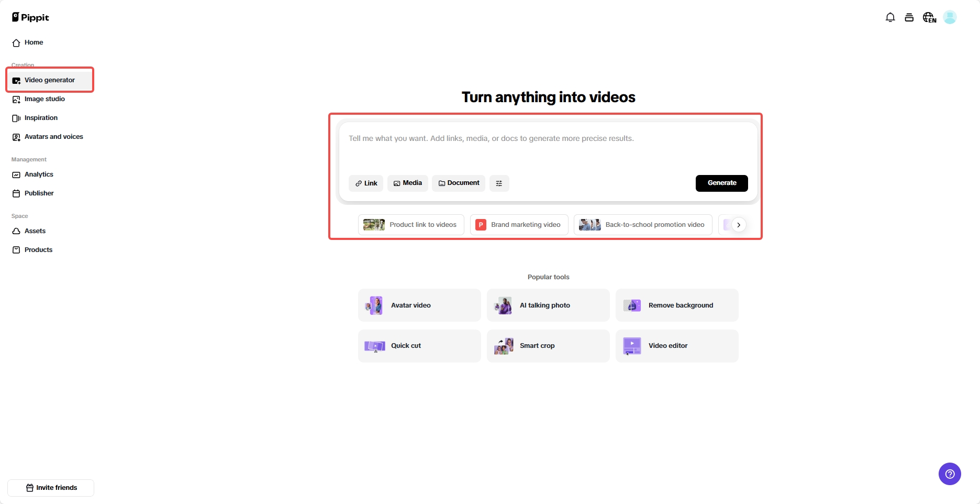Toggle the Document attachment option
This screenshot has height=504, width=980.
click(x=458, y=183)
